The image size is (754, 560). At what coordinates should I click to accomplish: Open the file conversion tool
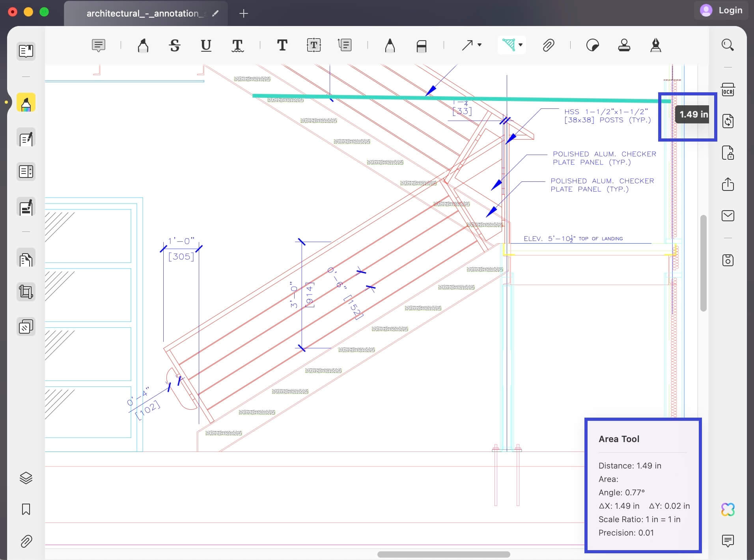[727, 121]
